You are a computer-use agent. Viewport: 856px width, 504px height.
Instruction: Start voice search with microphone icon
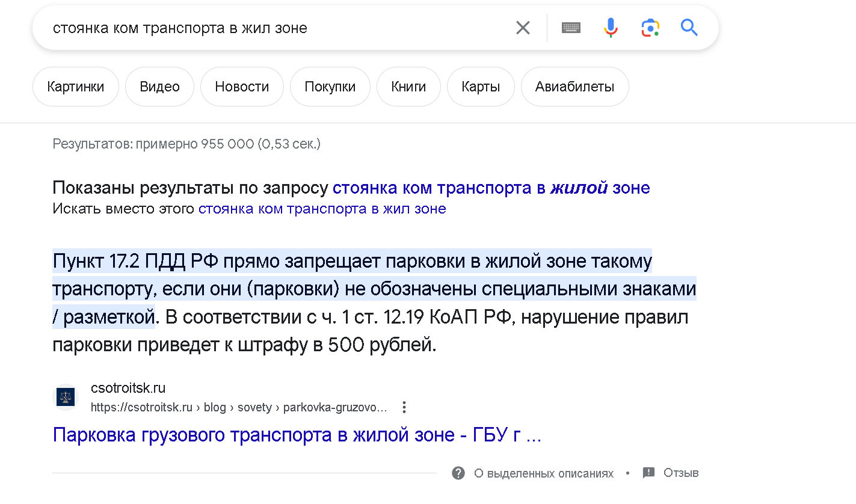click(x=610, y=28)
